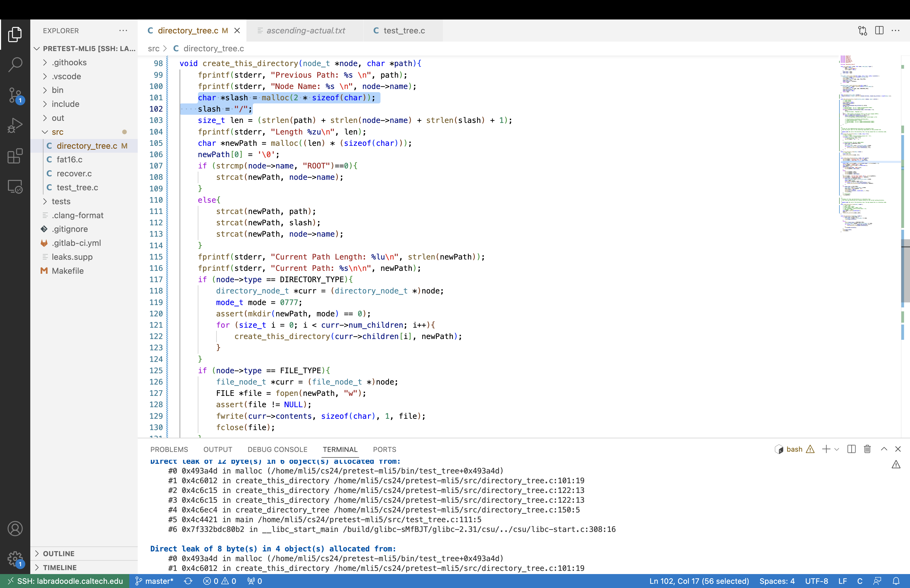Image resolution: width=910 pixels, height=588 pixels.
Task: Click SSH: labradoodle.caltech.edu remote indicator
Action: coord(65,581)
